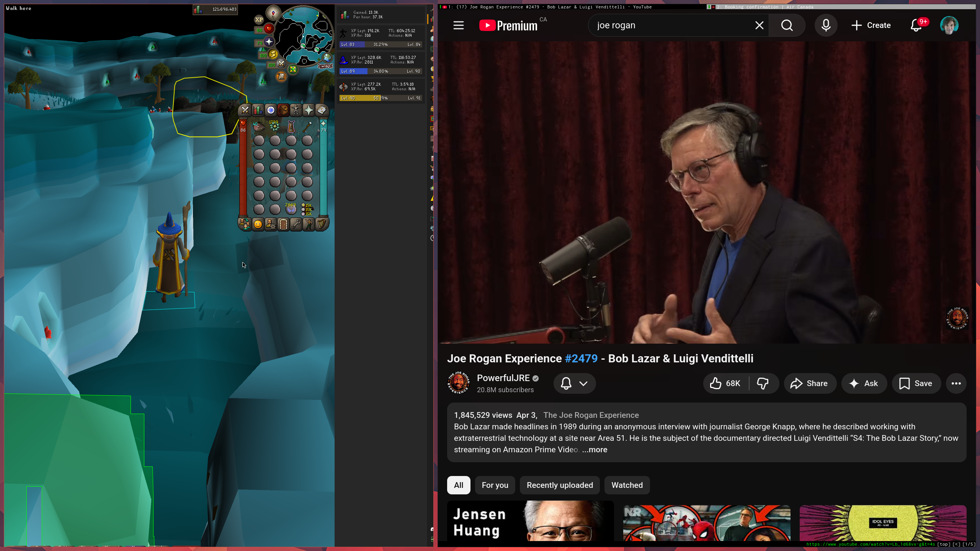This screenshot has width=980, height=551.
Task: Click the Magic level 89 progress bar
Action: tap(381, 71)
